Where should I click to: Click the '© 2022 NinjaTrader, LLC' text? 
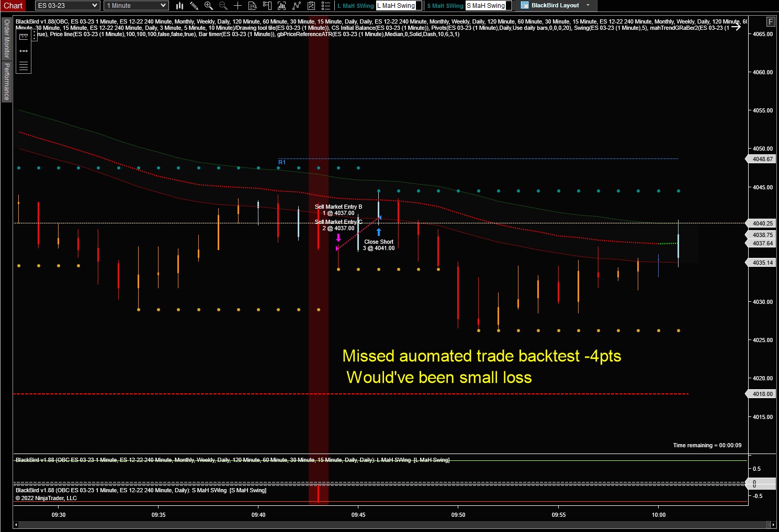[x=46, y=498]
